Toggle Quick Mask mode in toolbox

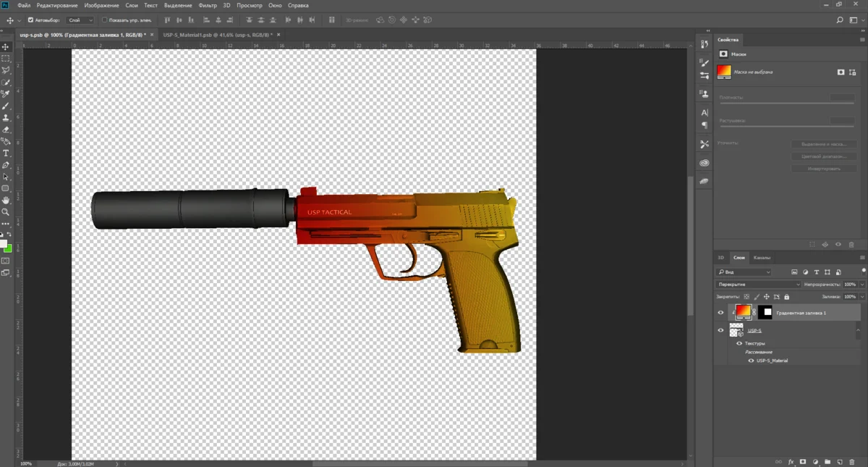click(6, 260)
